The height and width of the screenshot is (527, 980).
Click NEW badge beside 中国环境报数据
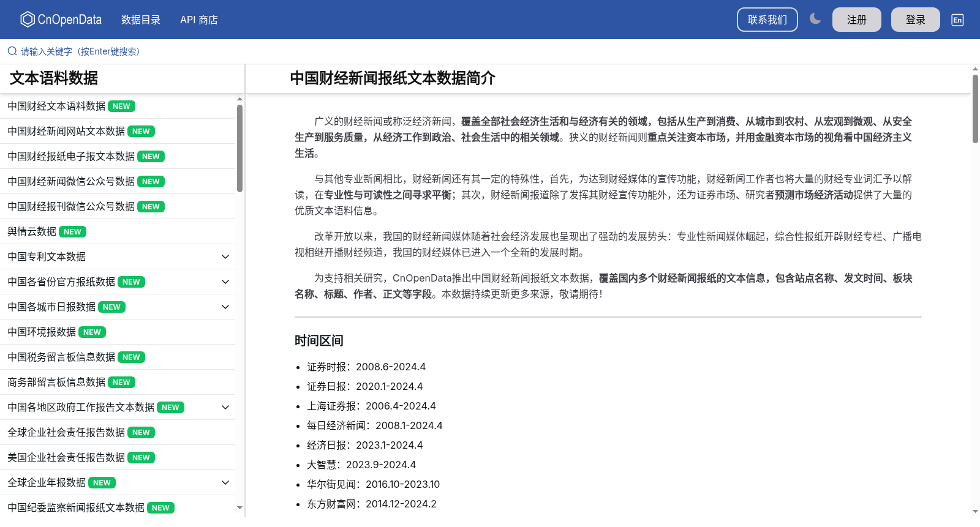point(92,332)
